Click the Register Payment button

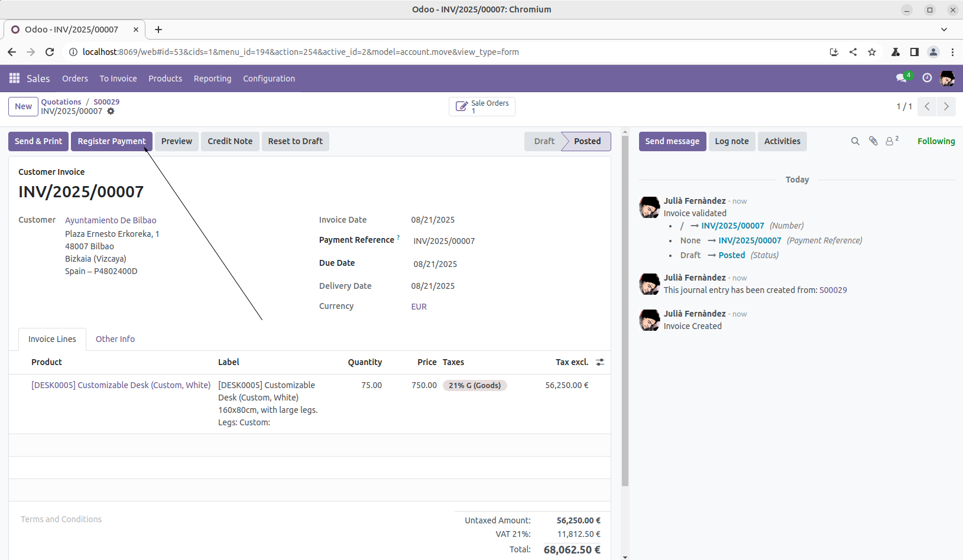(x=111, y=141)
